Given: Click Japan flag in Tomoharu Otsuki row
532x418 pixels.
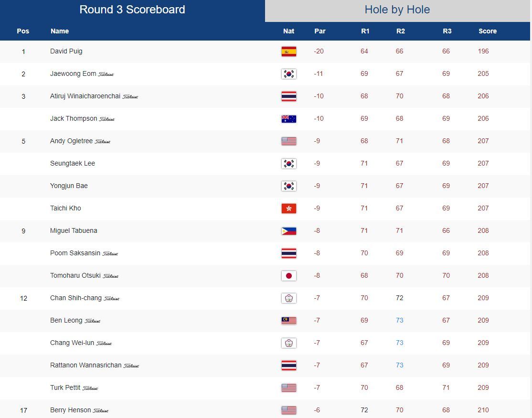Looking at the screenshot, I should (x=288, y=276).
